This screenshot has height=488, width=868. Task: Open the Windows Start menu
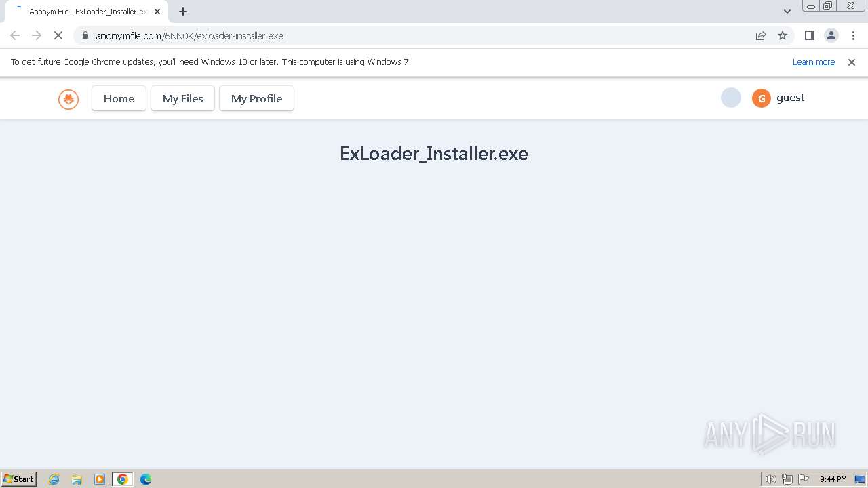click(19, 479)
